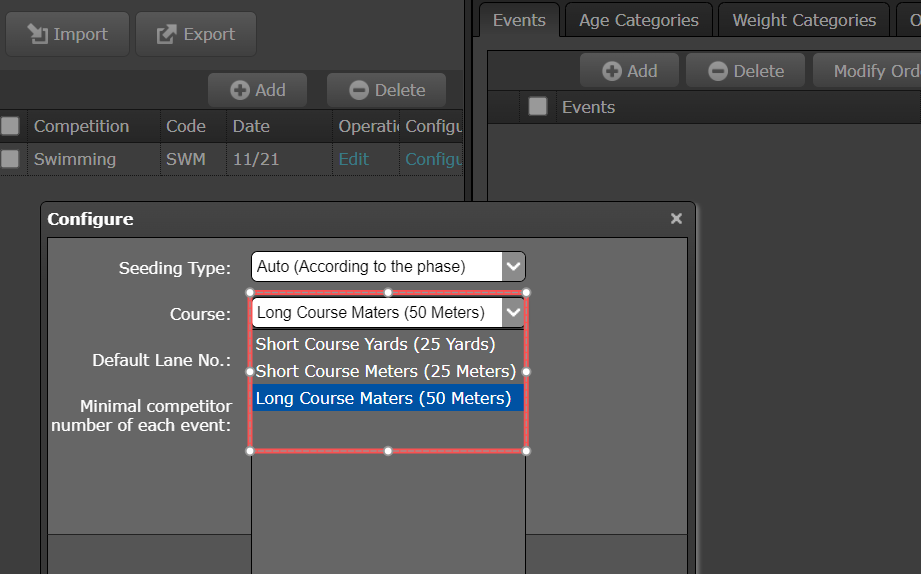Add a new event

pyautogui.click(x=630, y=71)
